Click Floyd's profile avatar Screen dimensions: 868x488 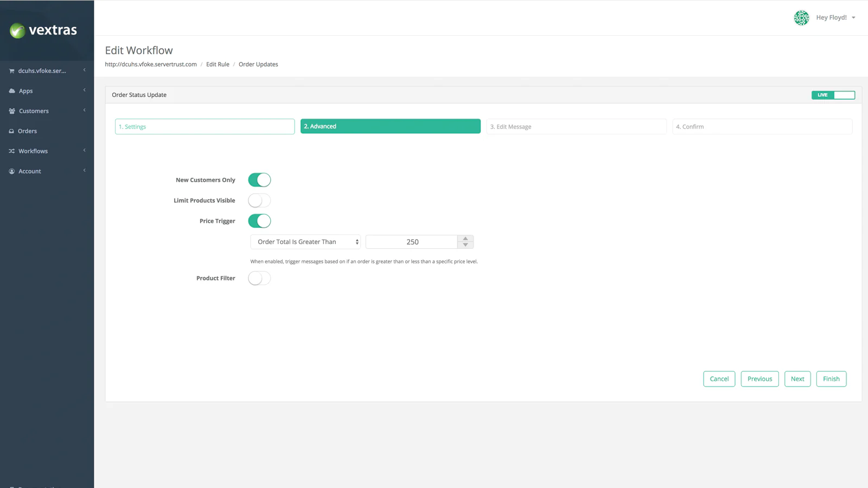(801, 18)
